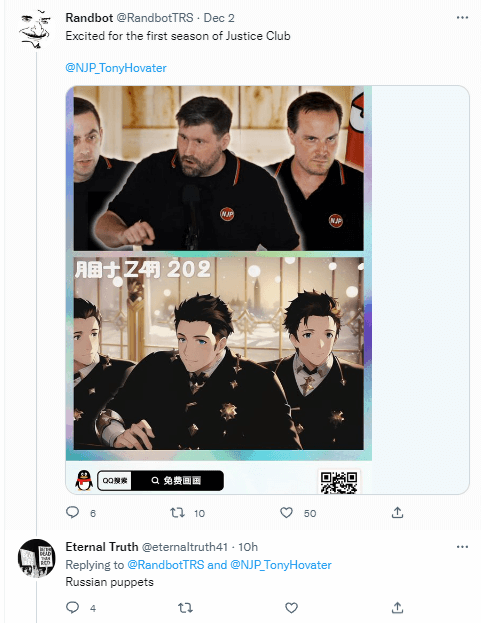Click reply icon on Randbot's tweet
The width and height of the screenshot is (481, 623).
click(72, 513)
